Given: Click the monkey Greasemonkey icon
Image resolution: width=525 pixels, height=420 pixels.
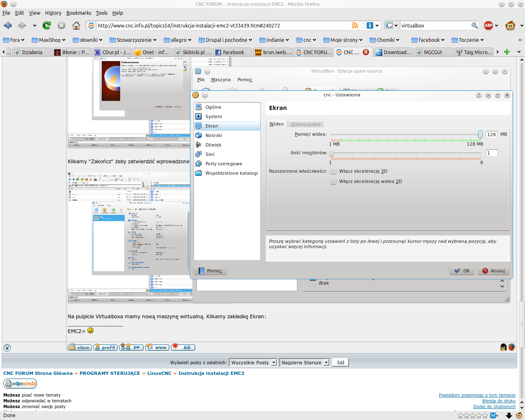Looking at the screenshot, I should (510, 25).
